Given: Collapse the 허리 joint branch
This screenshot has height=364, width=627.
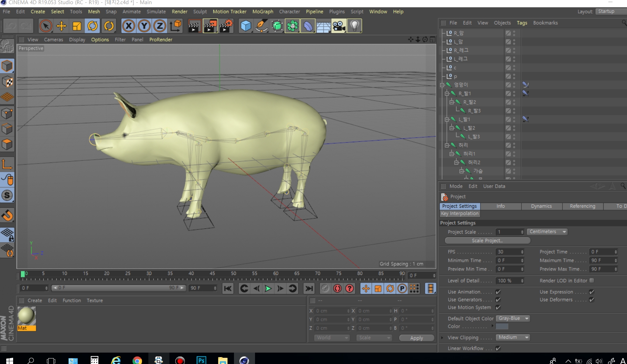Looking at the screenshot, I should (447, 145).
